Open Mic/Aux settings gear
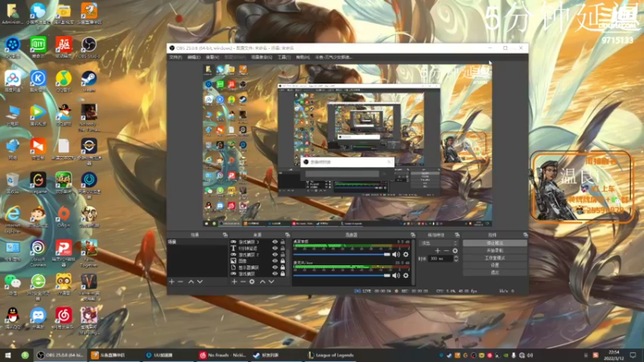The width and height of the screenshot is (644, 362). point(406,275)
